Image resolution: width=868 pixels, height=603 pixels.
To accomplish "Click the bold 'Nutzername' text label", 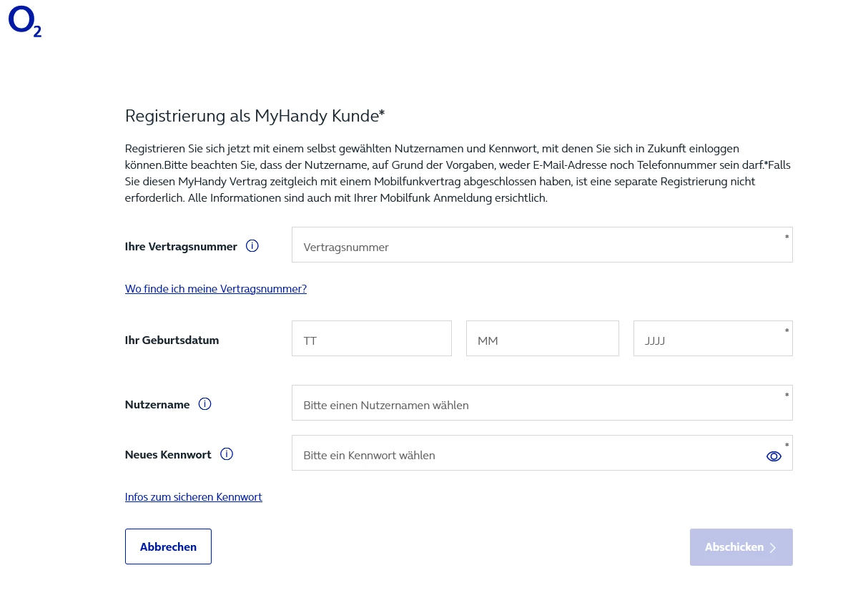I will 157,405.
